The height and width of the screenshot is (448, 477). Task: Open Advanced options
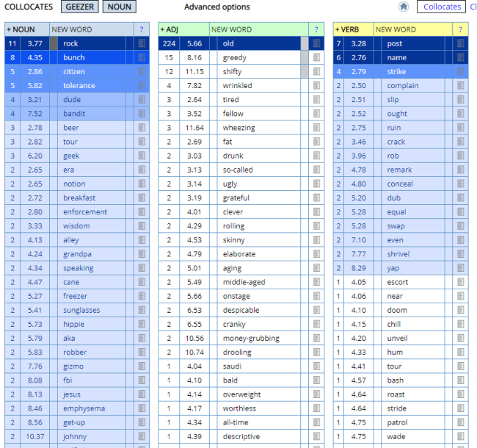click(x=217, y=7)
